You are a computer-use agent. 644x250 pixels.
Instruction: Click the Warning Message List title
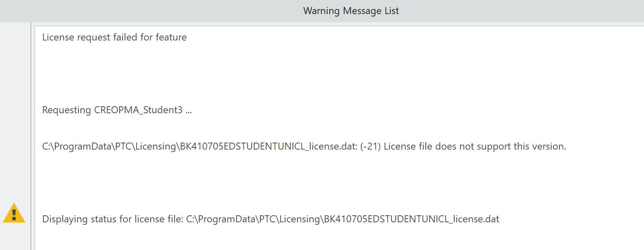(x=351, y=11)
